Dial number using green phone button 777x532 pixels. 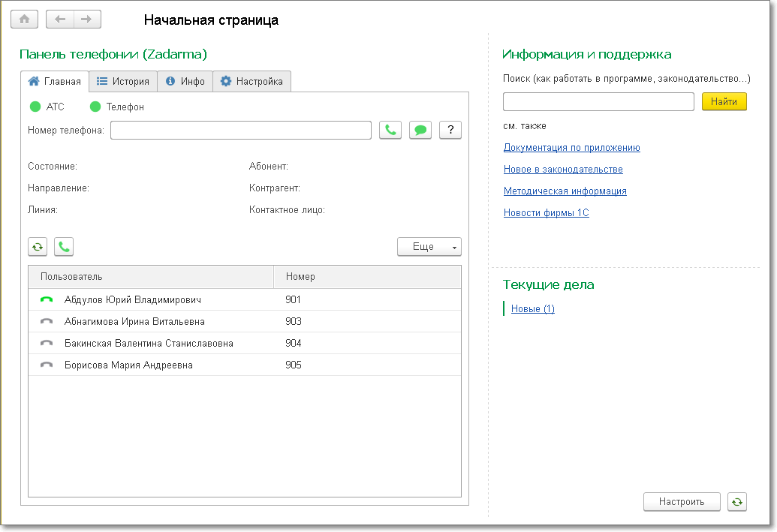(x=390, y=130)
